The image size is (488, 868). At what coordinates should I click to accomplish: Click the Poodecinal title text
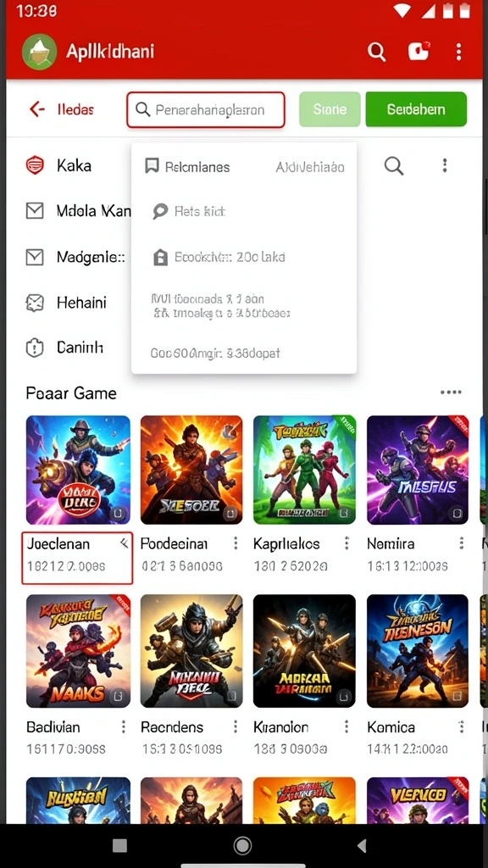(174, 543)
